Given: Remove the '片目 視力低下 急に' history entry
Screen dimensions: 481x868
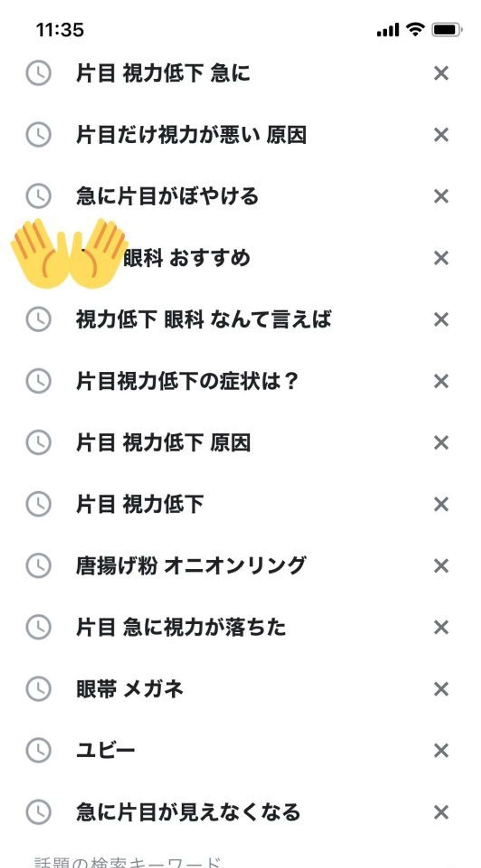Looking at the screenshot, I should pos(441,73).
